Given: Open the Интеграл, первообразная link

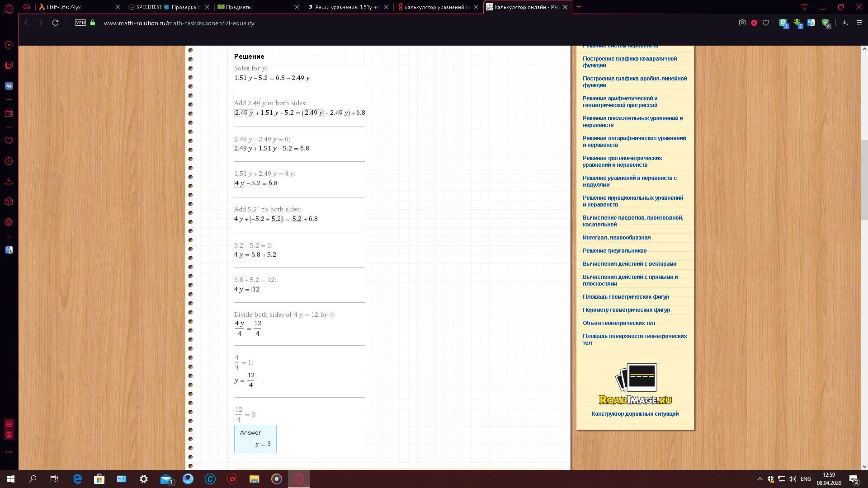Looking at the screenshot, I should tap(616, 238).
